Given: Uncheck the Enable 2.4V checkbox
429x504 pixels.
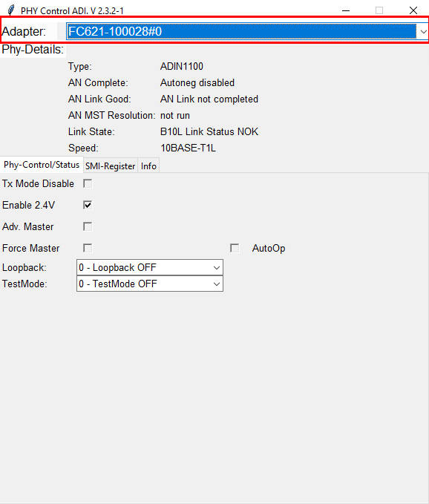Looking at the screenshot, I should pyautogui.click(x=88, y=205).
